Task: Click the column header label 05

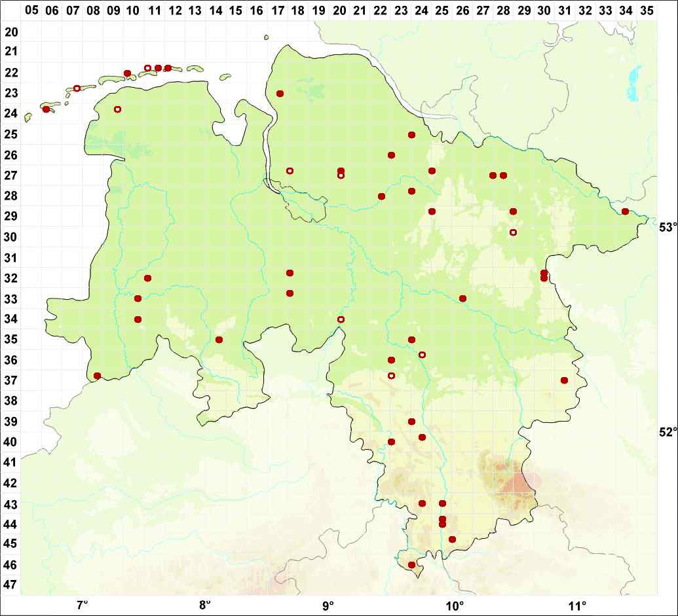Action: tap(31, 10)
